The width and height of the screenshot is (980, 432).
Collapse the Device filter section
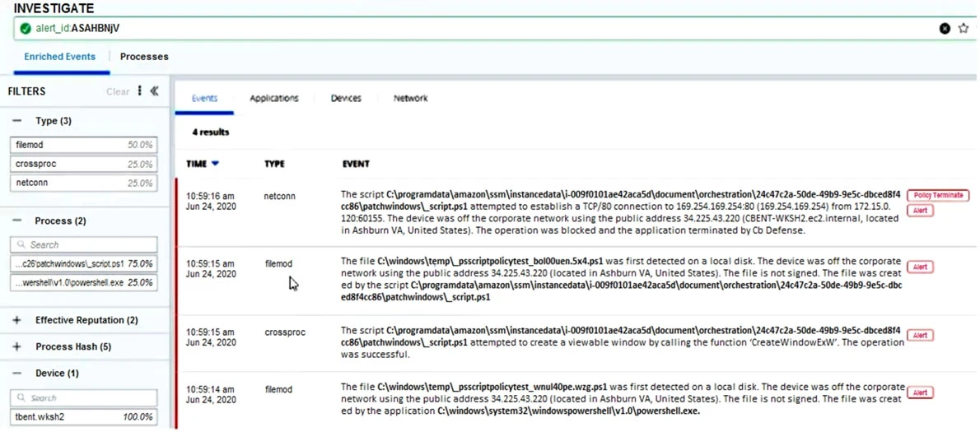pyautogui.click(x=17, y=374)
